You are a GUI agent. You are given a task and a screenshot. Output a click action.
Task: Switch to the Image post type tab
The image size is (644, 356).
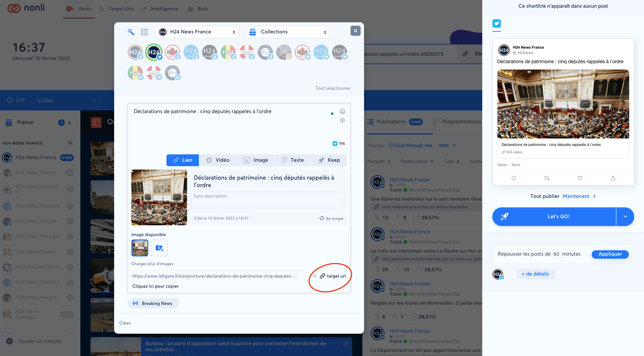256,160
